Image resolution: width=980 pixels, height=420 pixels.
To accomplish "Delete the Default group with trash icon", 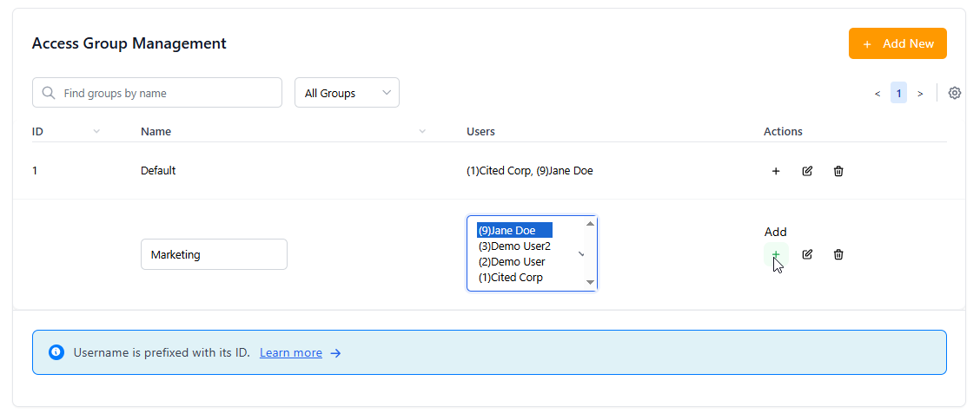I will click(838, 171).
